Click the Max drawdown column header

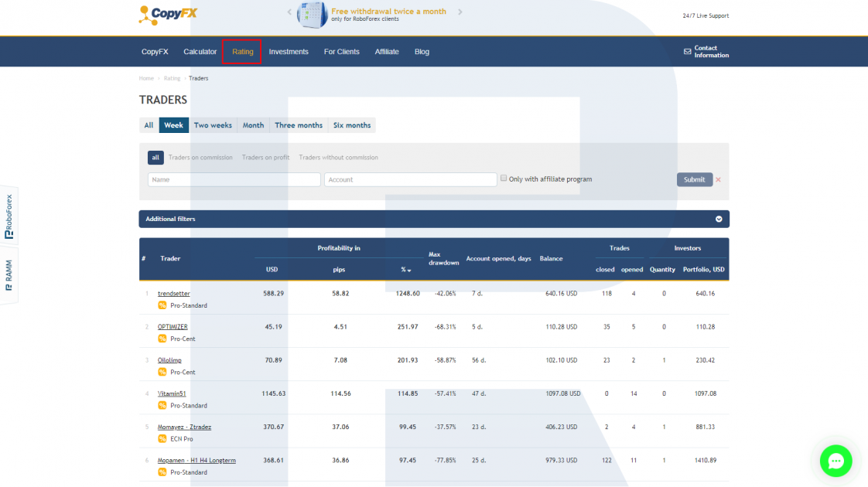(443, 258)
